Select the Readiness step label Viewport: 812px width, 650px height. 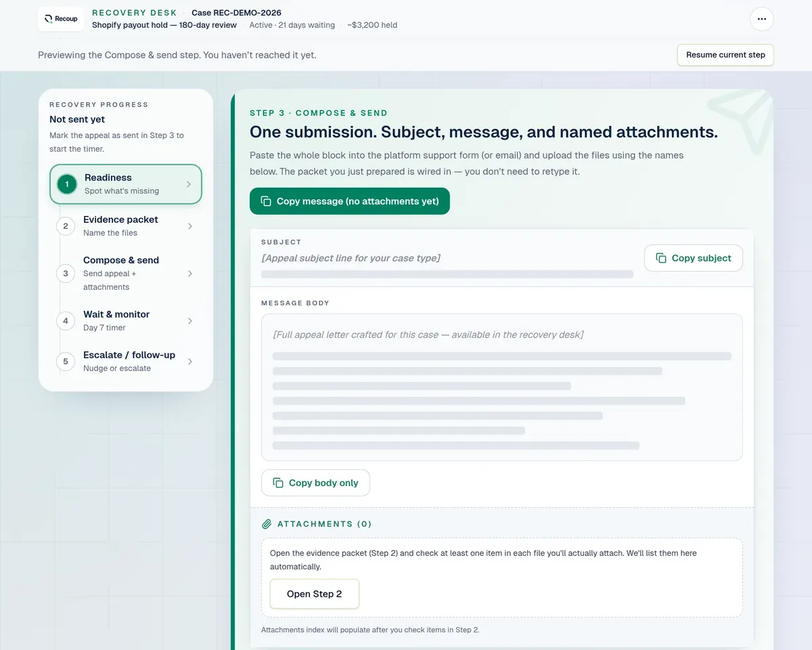pyautogui.click(x=108, y=177)
